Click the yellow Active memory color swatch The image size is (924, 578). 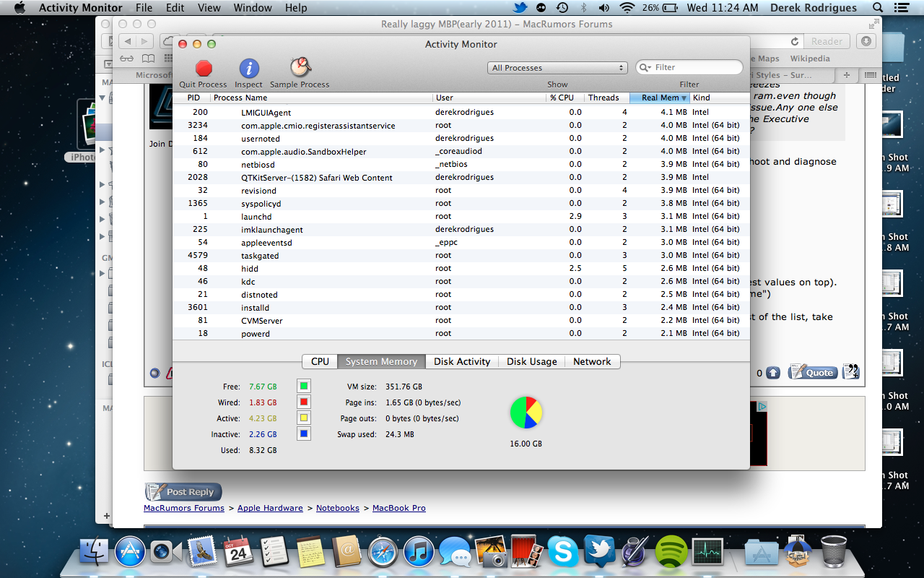pyautogui.click(x=304, y=418)
